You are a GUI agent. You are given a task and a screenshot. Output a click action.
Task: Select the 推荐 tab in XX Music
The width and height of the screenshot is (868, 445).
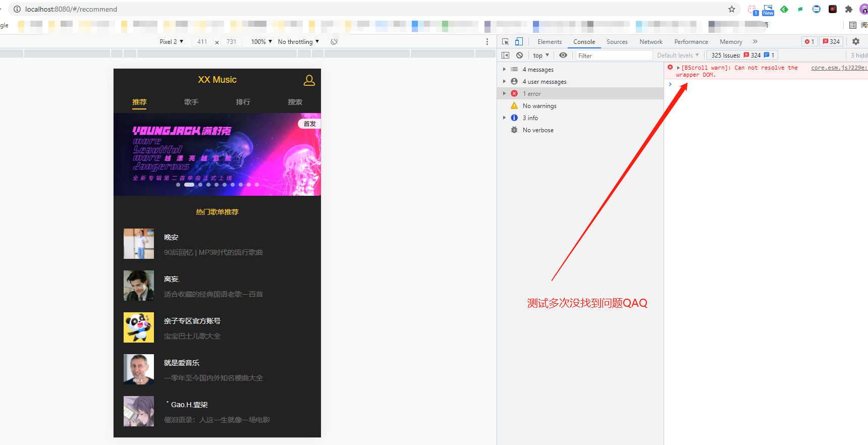139,102
